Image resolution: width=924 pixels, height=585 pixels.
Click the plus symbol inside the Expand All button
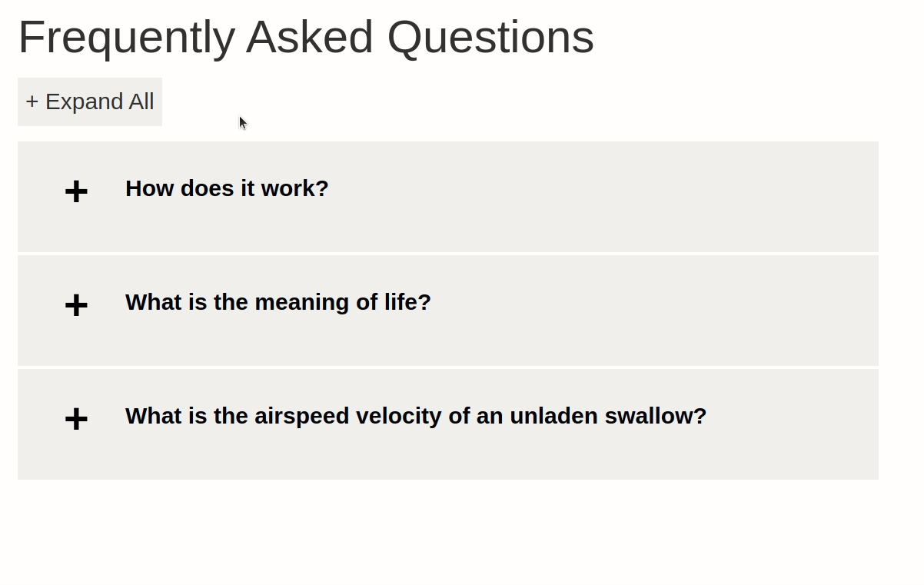pos(32,101)
